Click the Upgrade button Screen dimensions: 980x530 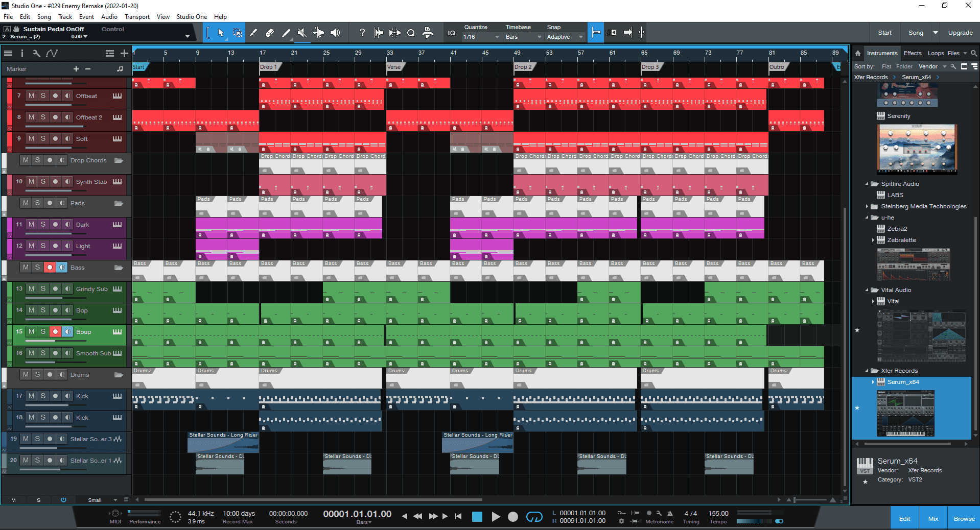[960, 33]
